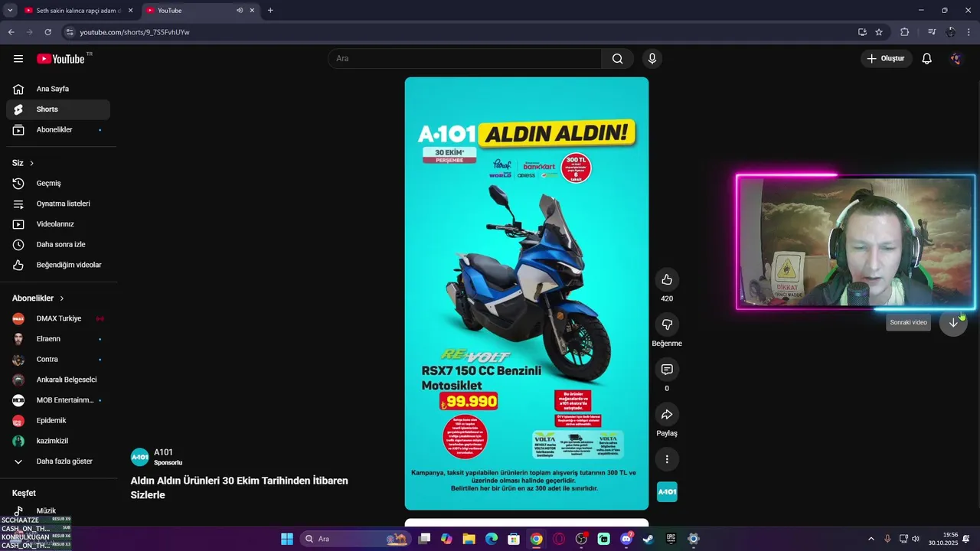Click the A101 sponsor avatar beside title
Screen dimensions: 980x551
140,457
